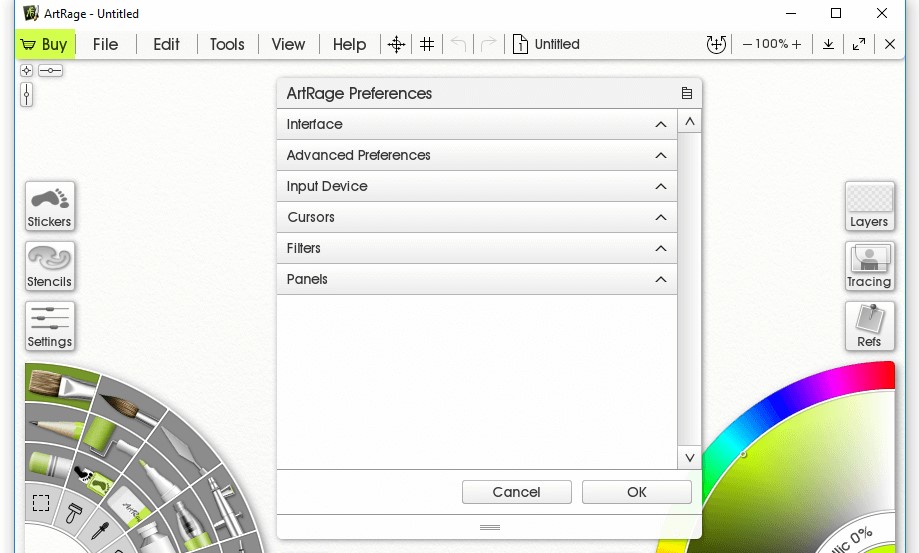Image resolution: width=919 pixels, height=553 pixels.
Task: Click the 100% zoom value
Action: tap(771, 44)
